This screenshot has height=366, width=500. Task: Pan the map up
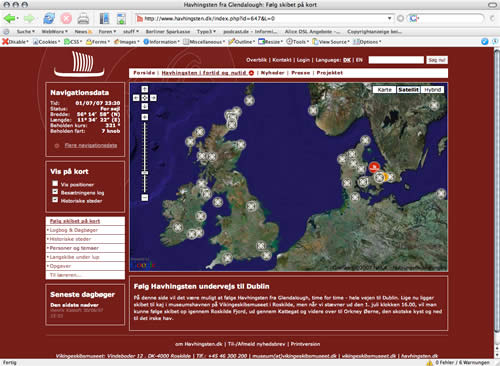tap(145, 89)
